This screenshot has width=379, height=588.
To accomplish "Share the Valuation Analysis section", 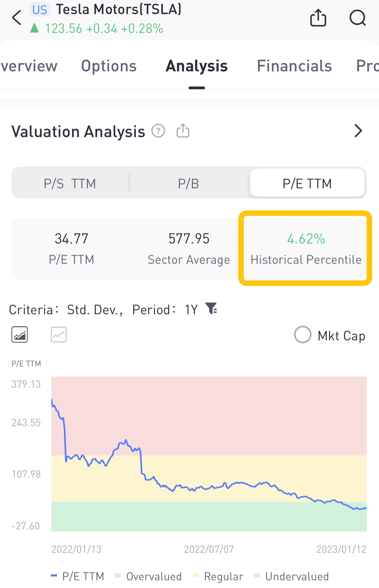I will pos(183,131).
